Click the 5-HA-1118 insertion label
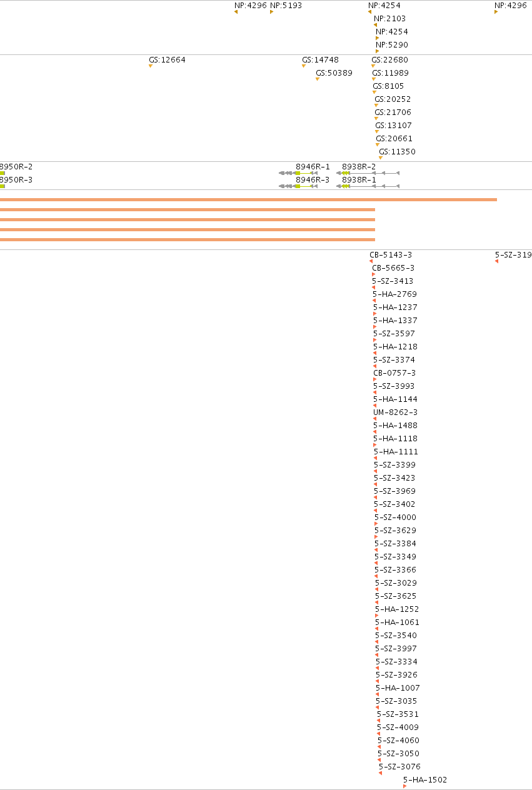 coord(395,439)
